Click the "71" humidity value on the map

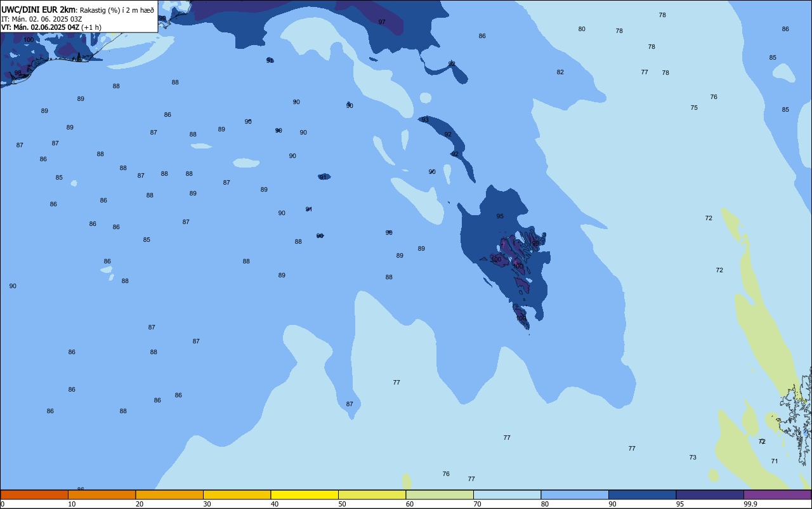coord(775,461)
